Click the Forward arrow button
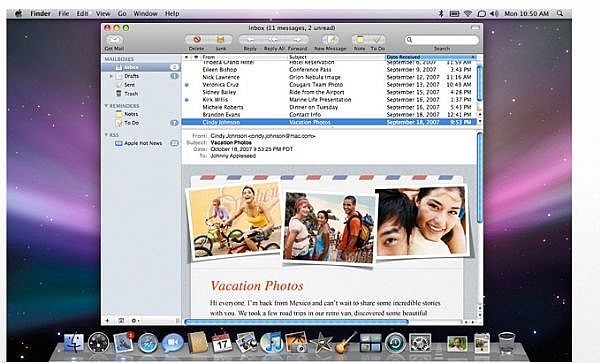 click(x=297, y=39)
